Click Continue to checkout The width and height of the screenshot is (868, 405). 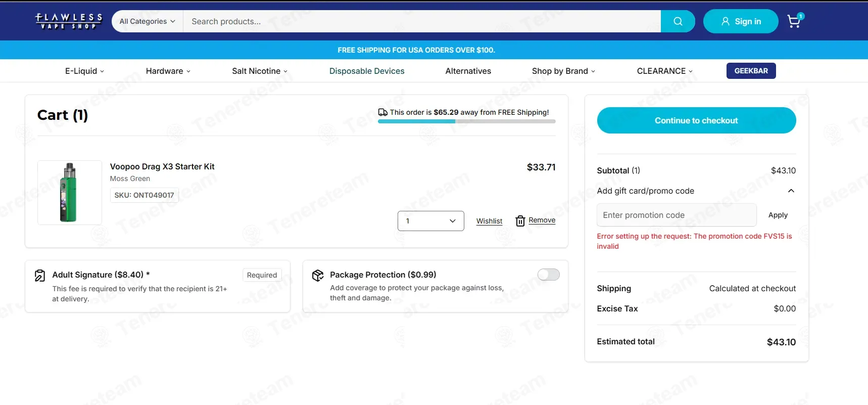(696, 120)
